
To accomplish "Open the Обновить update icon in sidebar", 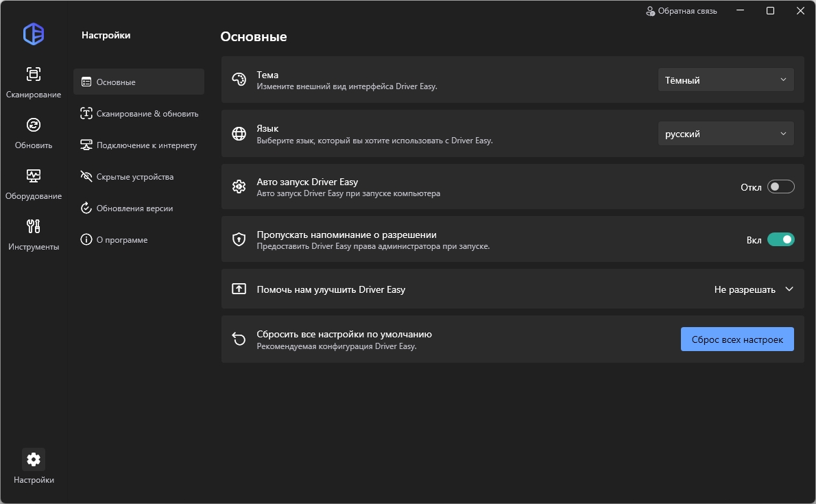I will click(x=33, y=125).
